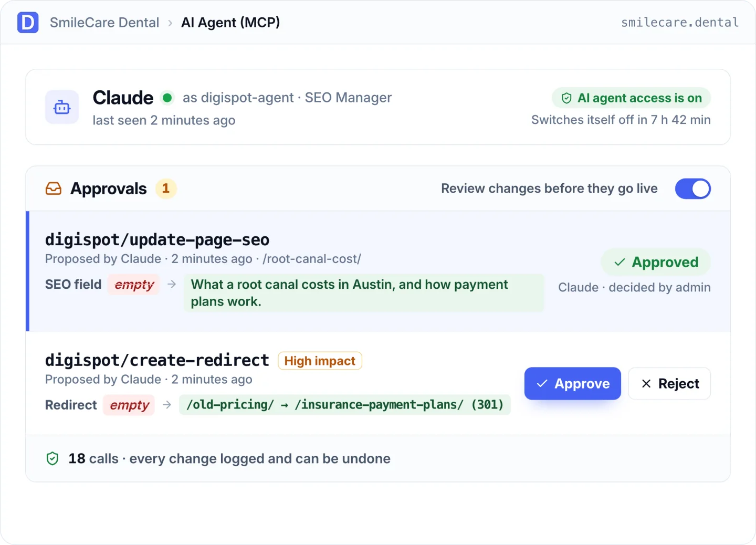Click the 'SEO field' label
756x545 pixels.
[x=73, y=285]
